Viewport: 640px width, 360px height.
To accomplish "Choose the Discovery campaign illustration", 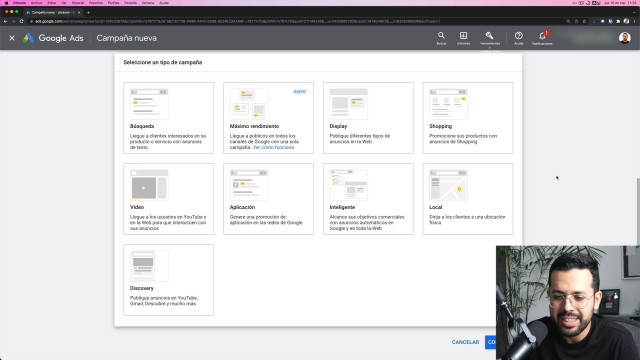I will click(149, 266).
